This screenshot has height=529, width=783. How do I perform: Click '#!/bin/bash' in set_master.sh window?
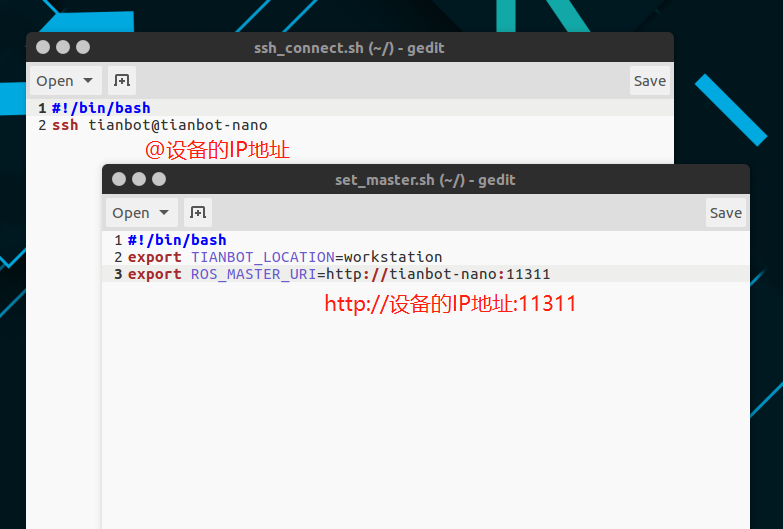pos(177,240)
